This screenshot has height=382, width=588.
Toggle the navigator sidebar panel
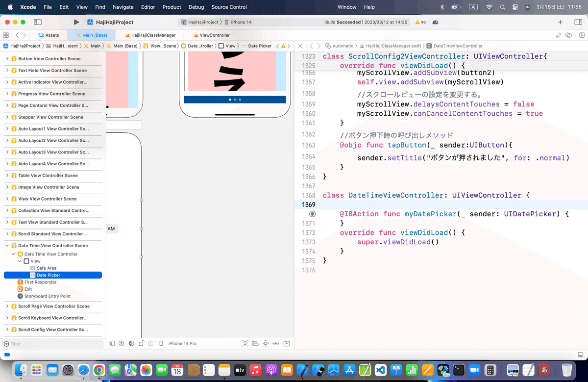[x=38, y=22]
